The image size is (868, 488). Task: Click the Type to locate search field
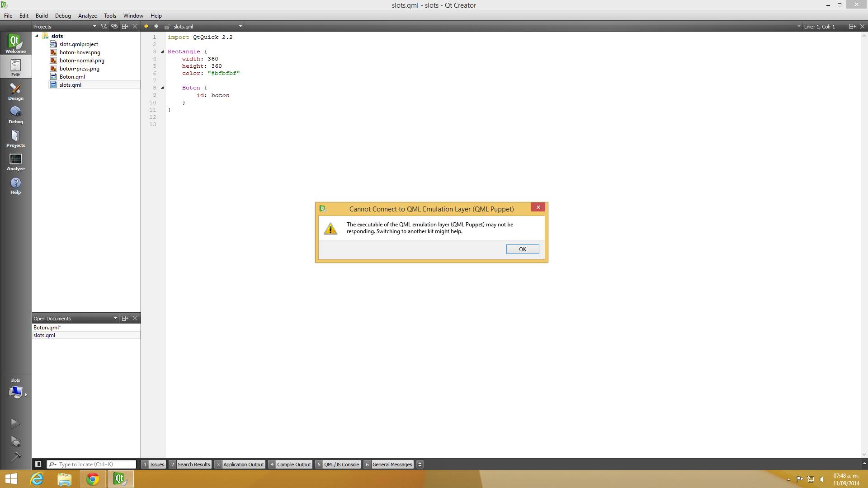pos(91,464)
